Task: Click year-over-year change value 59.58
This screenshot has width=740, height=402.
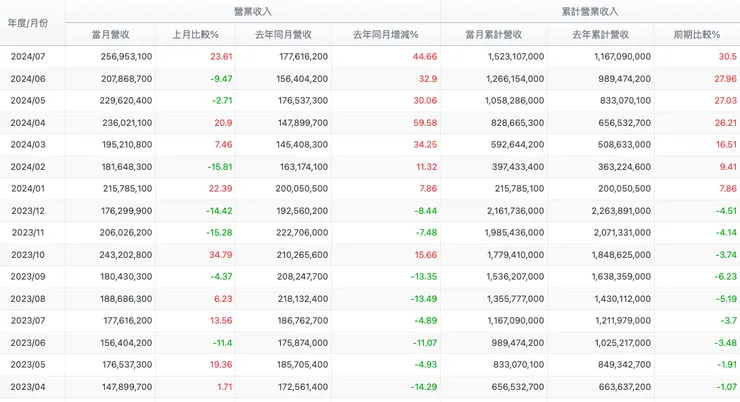Action: (425, 123)
